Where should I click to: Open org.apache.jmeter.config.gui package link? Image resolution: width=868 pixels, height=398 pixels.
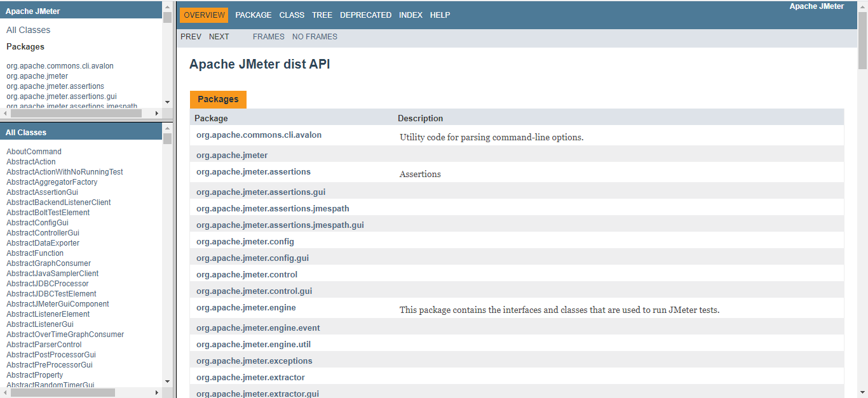(252, 258)
